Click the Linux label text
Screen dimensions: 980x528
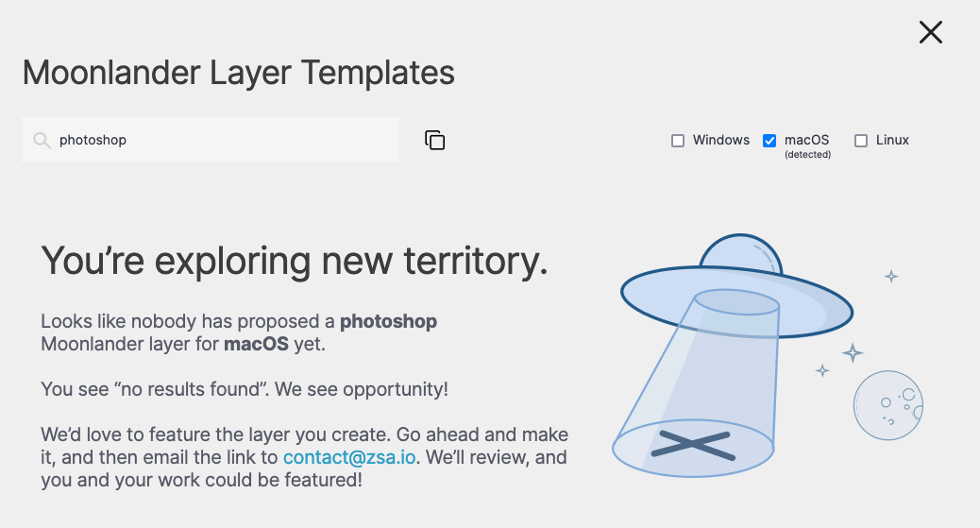892,140
